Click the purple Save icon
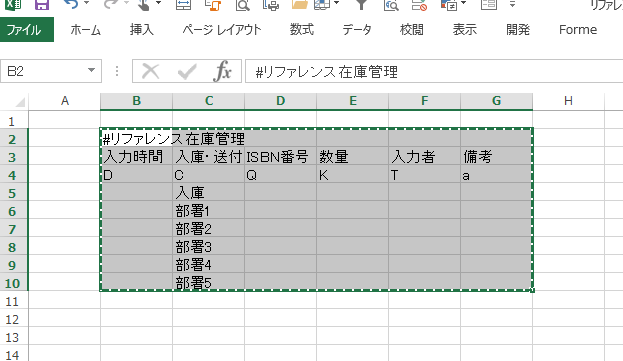The width and height of the screenshot is (623, 361). (x=42, y=4)
